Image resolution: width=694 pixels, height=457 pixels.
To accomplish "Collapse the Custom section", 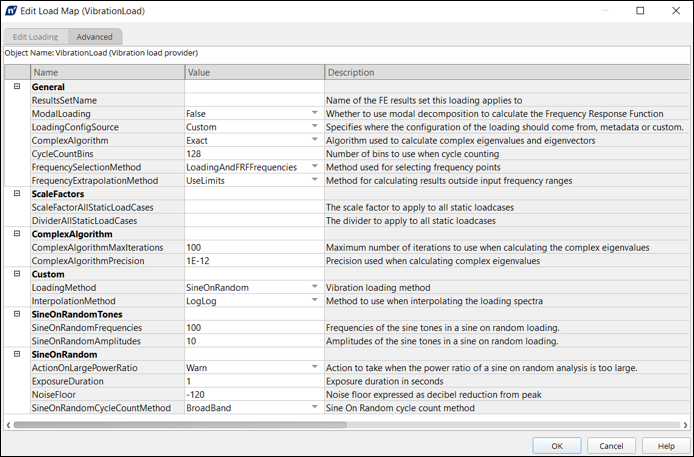I will (x=17, y=274).
